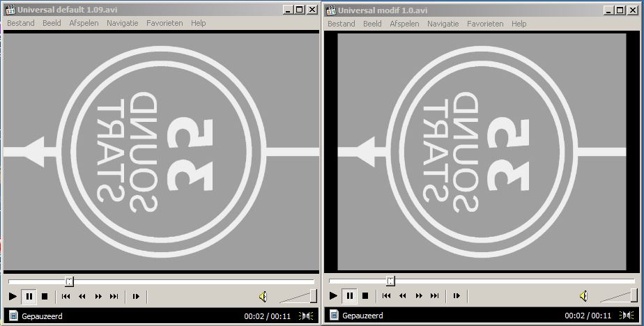Click fast forward in Universal default window

98,296
